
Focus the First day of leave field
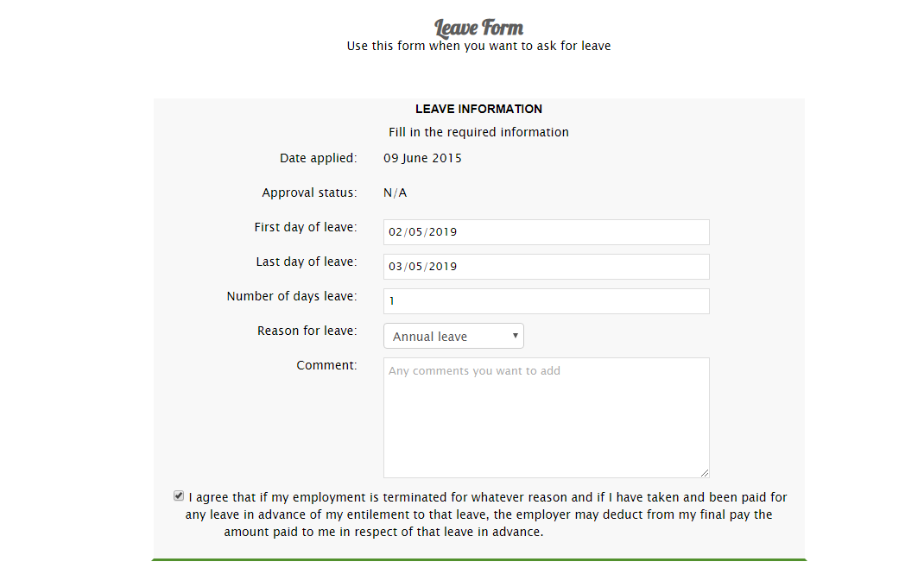[x=547, y=232]
